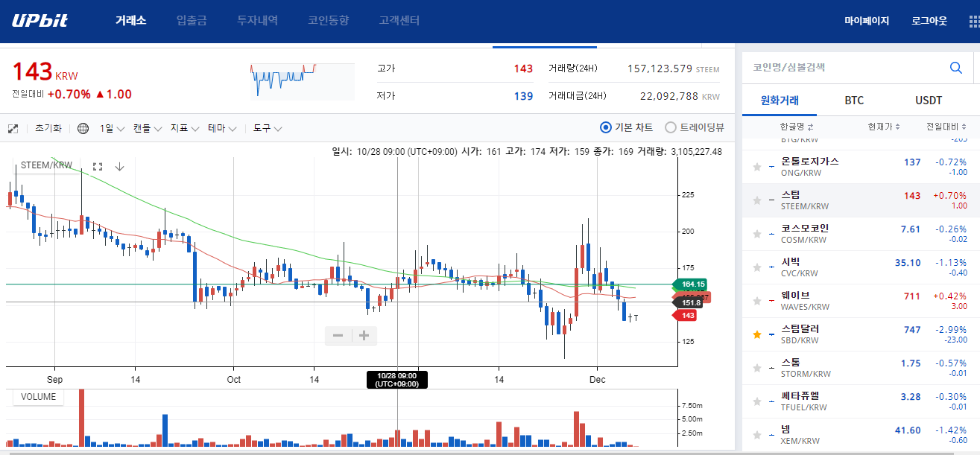Click the 151.8 black price marker

[x=689, y=302]
